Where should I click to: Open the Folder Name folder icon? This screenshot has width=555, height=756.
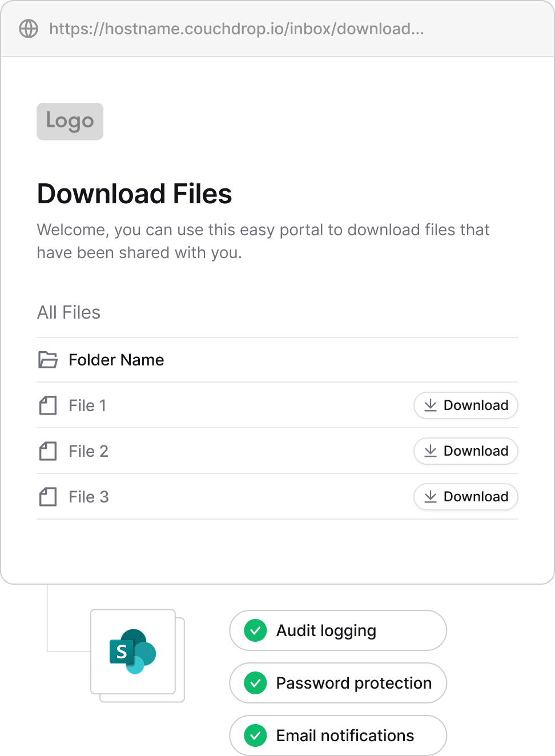48,360
